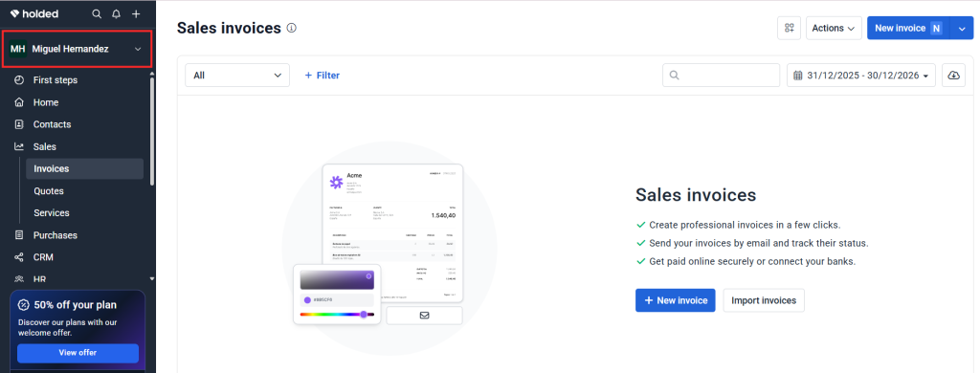Viewport: 980px width, 373px height.
Task: Click the Contacts address book icon
Action: pos(19,124)
